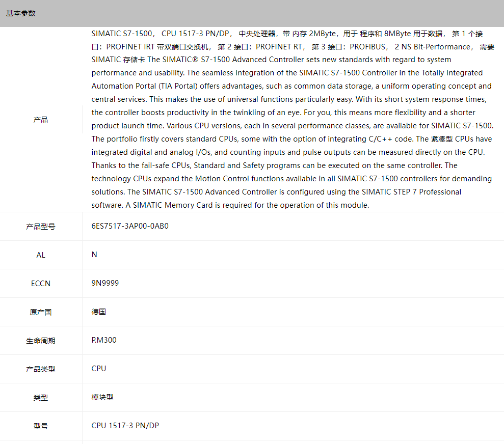Click the 产品型号 label cell
This screenshot has width=504, height=444.
41,227
